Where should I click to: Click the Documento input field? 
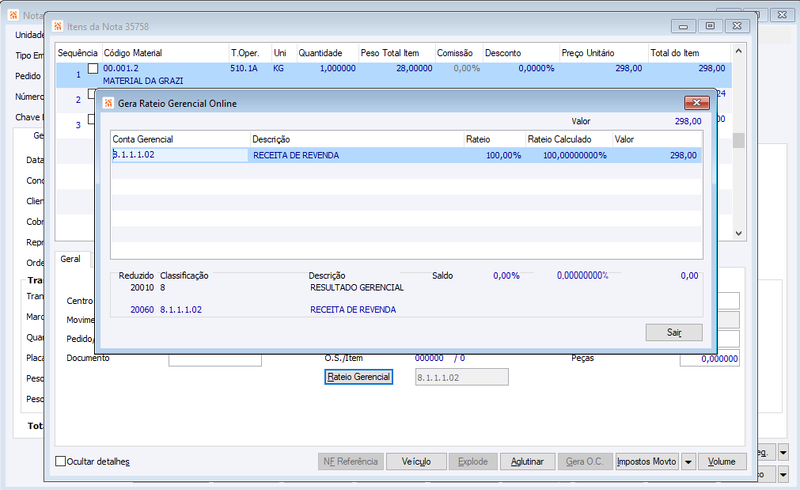(215, 359)
